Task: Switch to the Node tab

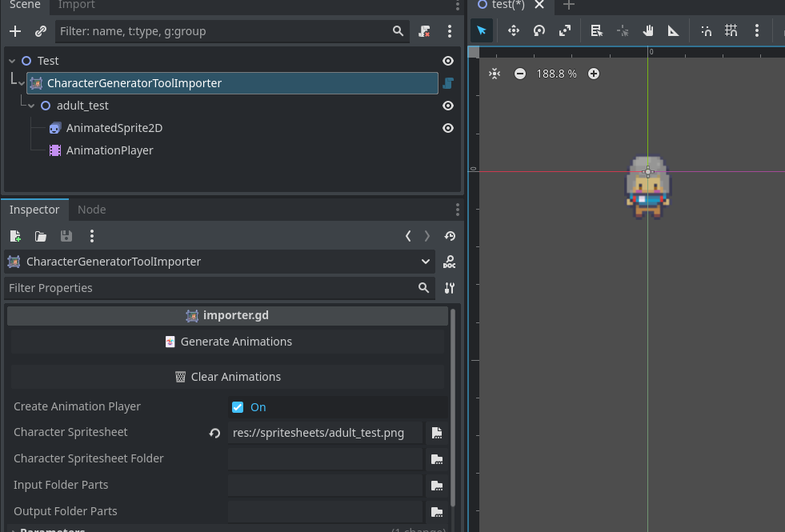Action: tap(91, 210)
